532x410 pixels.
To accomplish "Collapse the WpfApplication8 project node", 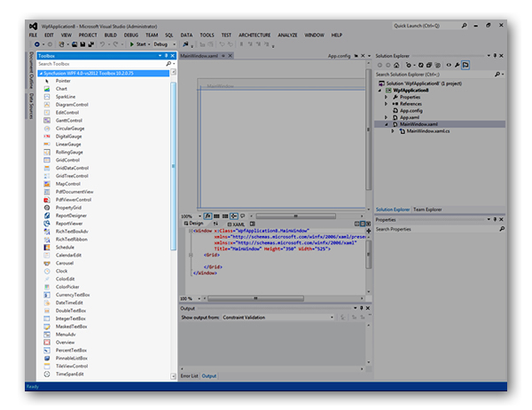I will coord(379,91).
